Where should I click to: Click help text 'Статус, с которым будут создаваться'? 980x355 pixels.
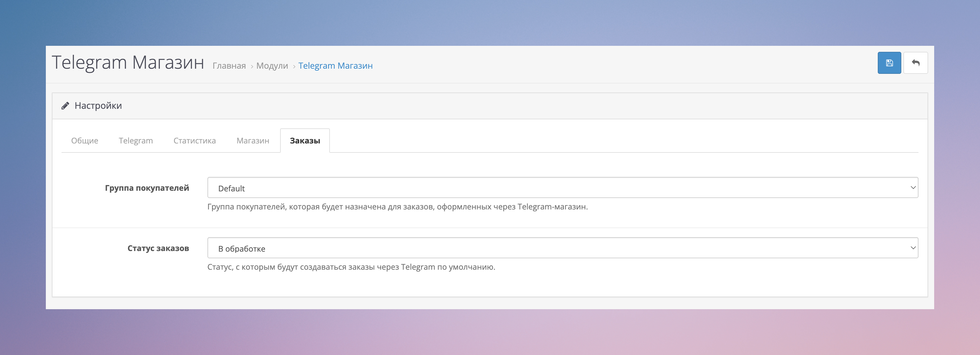point(351,267)
